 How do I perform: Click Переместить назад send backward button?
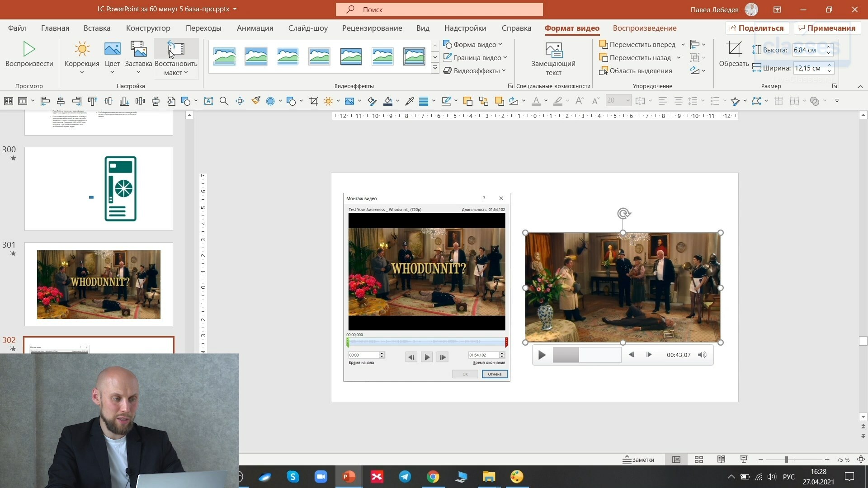(635, 57)
